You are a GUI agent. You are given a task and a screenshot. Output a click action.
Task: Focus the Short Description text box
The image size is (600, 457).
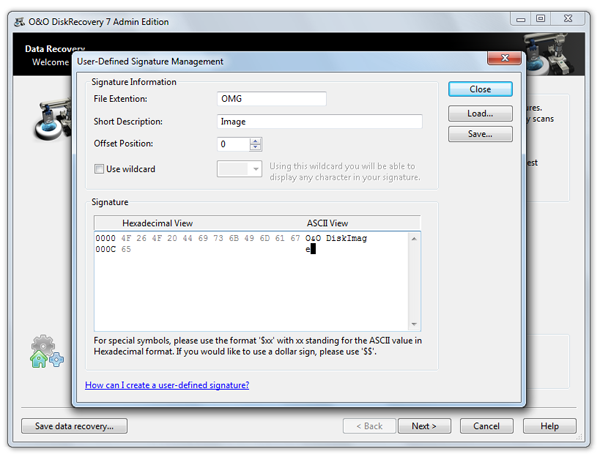[319, 122]
